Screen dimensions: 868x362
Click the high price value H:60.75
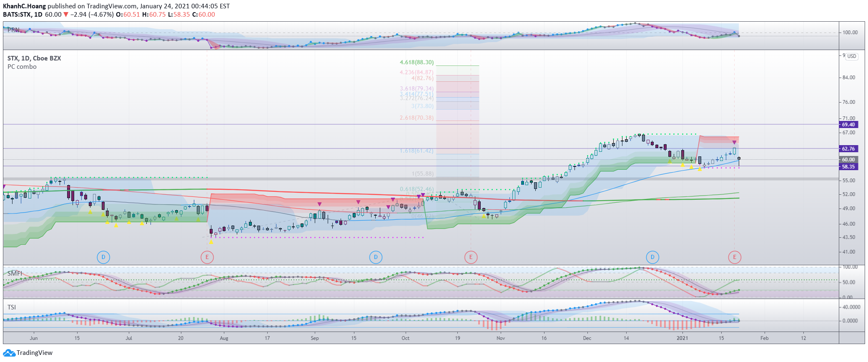154,15
